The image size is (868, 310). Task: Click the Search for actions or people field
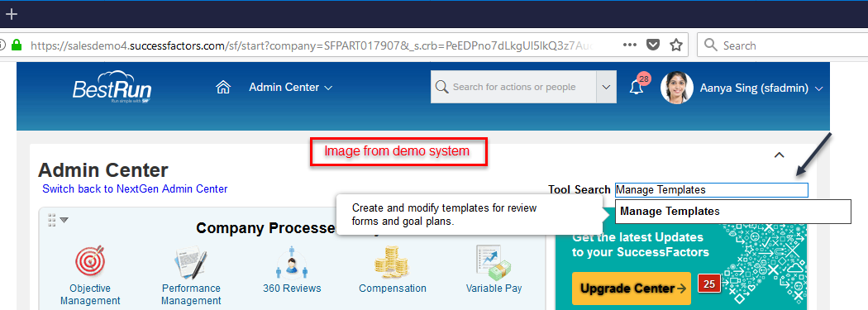click(513, 87)
